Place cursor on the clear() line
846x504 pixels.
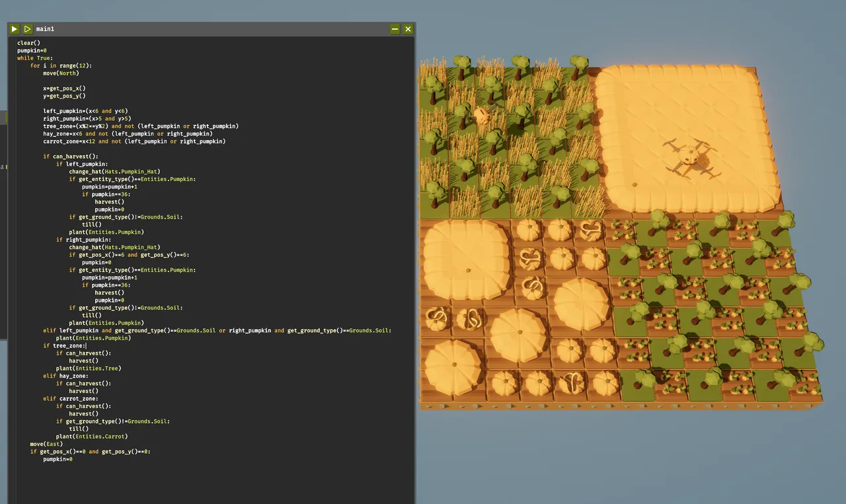28,43
